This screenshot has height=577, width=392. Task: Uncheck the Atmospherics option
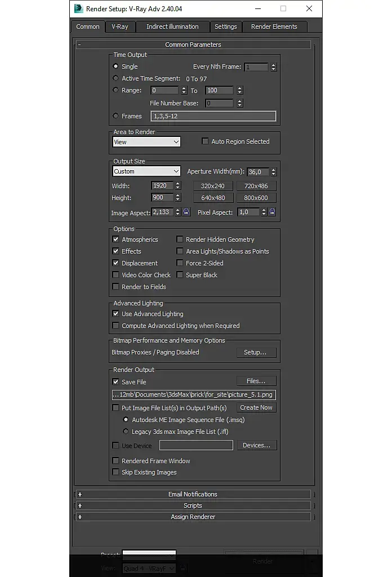116,239
